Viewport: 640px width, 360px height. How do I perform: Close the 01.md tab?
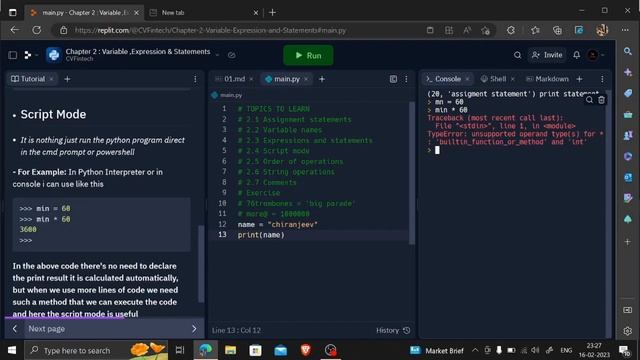point(251,79)
